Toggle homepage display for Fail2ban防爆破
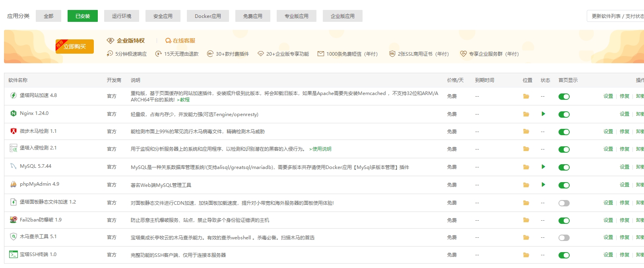Image resolution: width=644 pixels, height=268 pixels. 564,221
